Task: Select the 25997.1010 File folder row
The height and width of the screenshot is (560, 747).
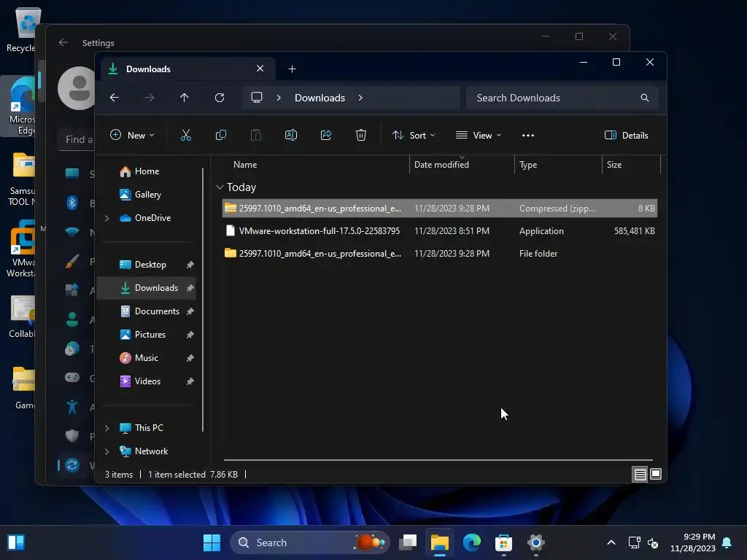Action: (439, 254)
